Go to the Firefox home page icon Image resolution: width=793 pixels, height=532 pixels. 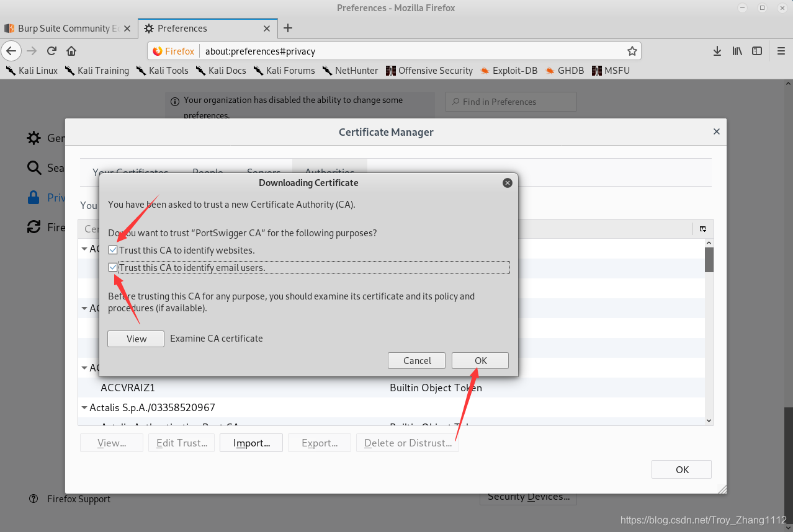71,51
